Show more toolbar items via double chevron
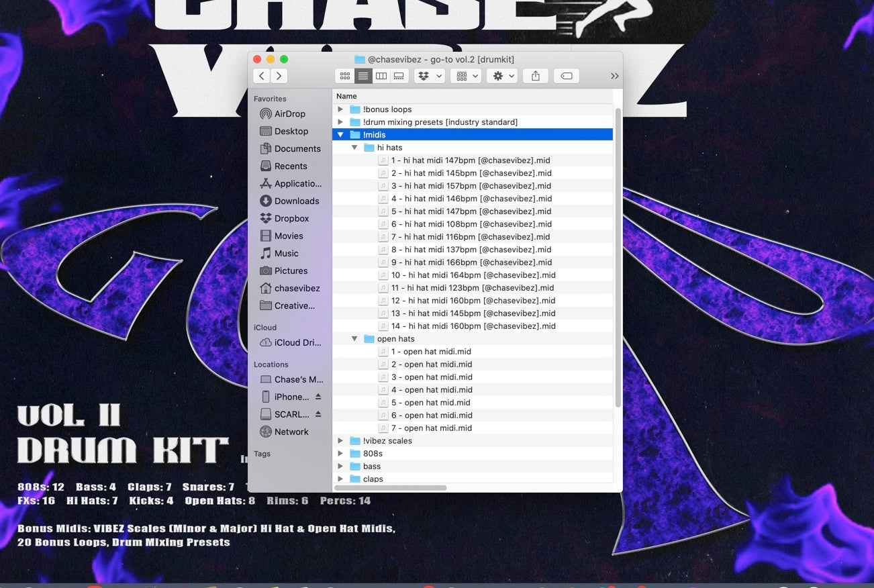874x588 pixels. (614, 76)
